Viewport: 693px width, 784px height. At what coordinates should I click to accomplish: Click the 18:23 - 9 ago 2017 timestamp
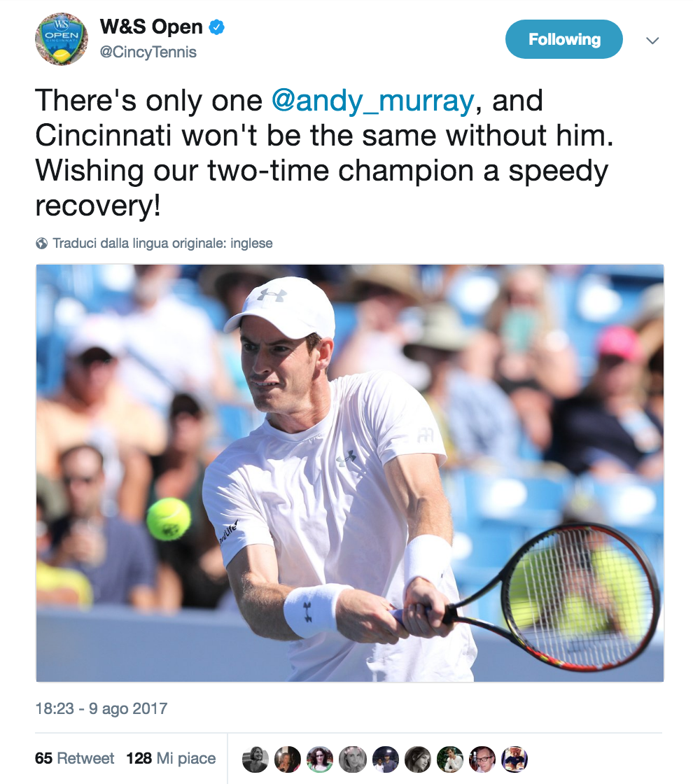[x=101, y=708]
